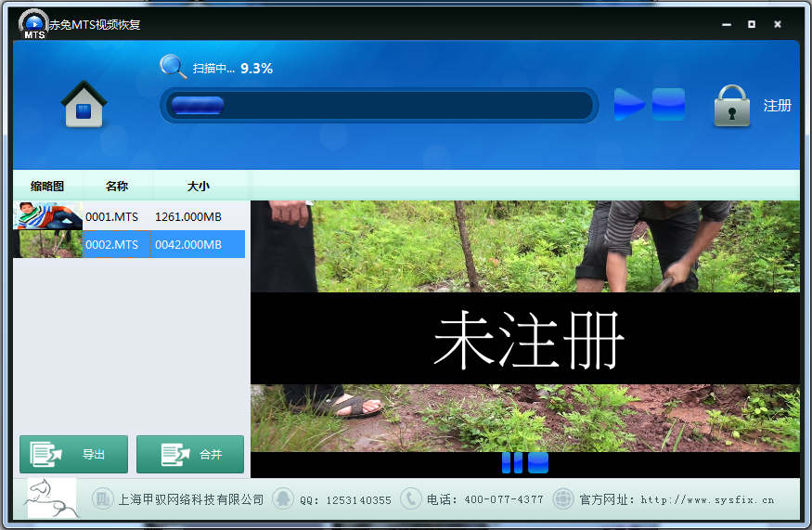Select the 缩略图 column header
The width and height of the screenshot is (812, 530).
[47, 186]
